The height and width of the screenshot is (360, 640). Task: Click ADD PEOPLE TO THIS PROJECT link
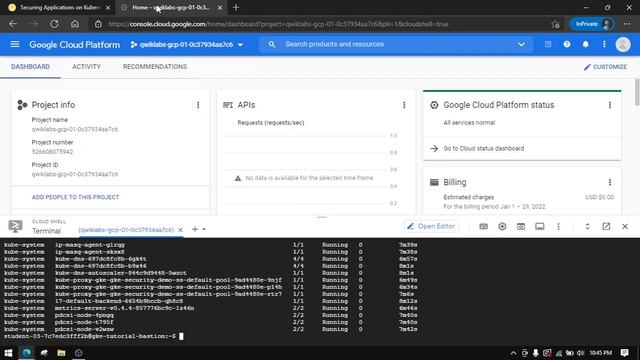tap(76, 197)
